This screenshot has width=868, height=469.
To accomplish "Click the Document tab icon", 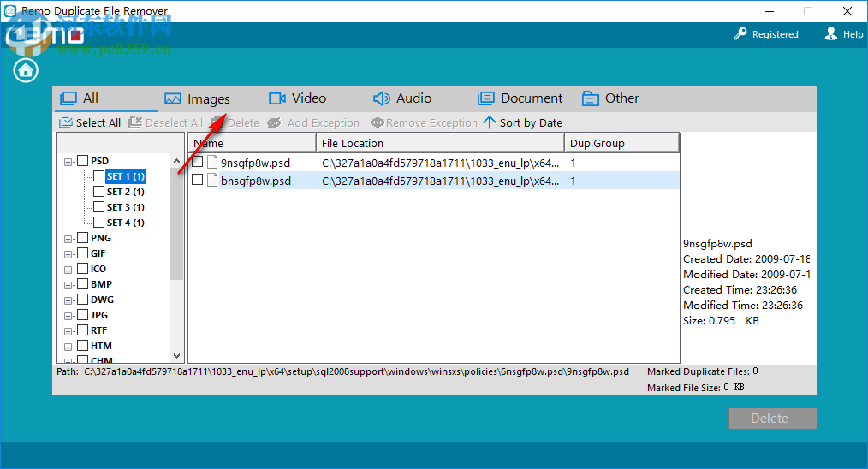I will tap(486, 98).
